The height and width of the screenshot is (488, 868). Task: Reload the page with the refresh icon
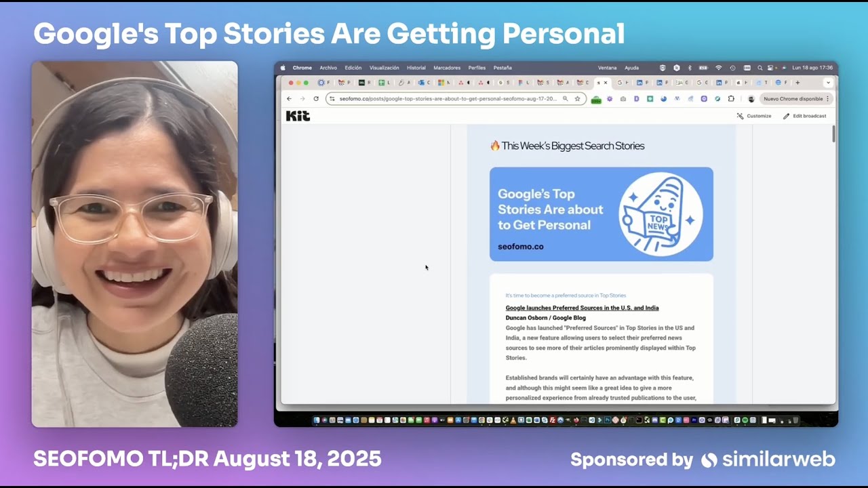(x=316, y=99)
